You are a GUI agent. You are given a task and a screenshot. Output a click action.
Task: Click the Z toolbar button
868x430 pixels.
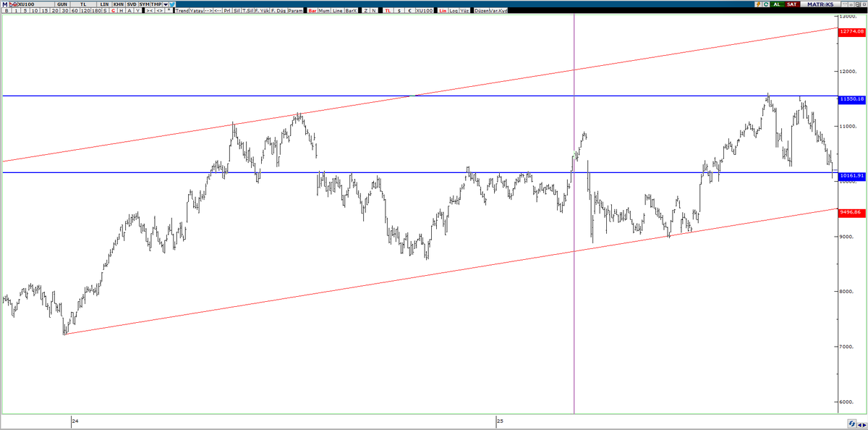pos(365,11)
